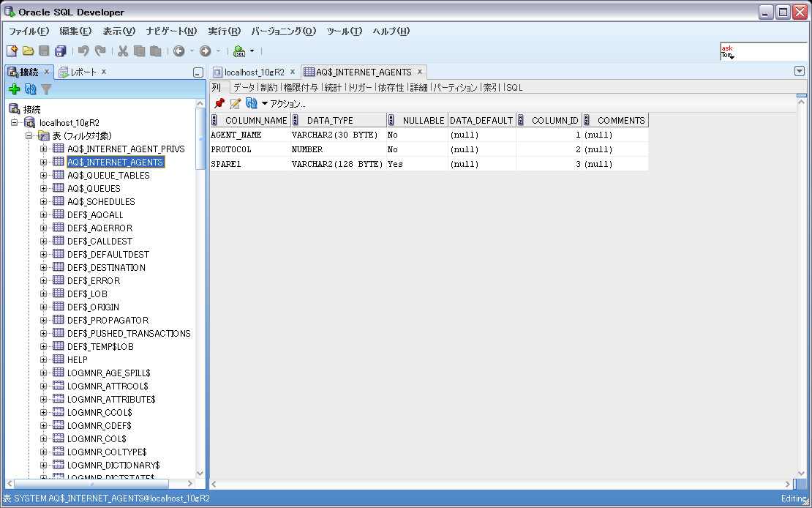Open dropdown arrow beside Forward button
This screenshot has width=812, height=508.
(x=218, y=51)
